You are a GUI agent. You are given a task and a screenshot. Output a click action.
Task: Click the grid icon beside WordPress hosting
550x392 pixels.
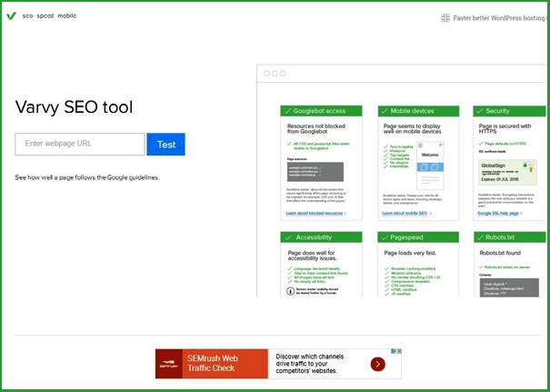[445, 18]
